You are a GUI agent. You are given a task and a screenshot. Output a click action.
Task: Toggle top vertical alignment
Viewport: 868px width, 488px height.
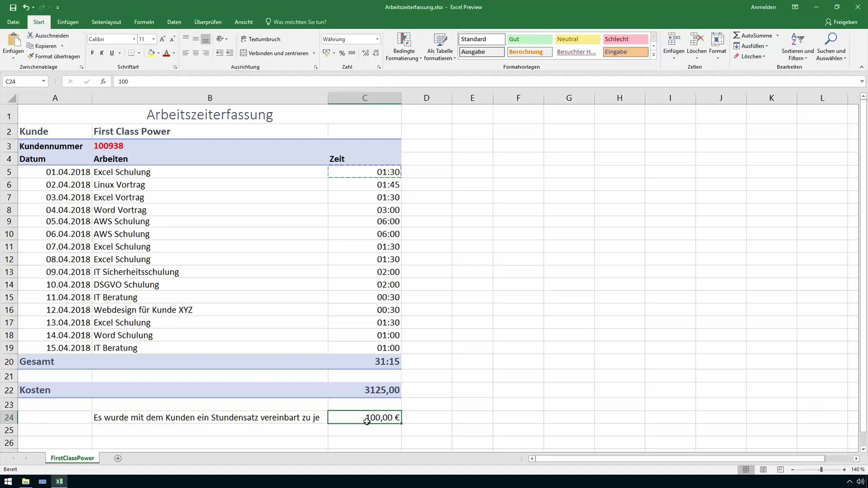tap(185, 39)
